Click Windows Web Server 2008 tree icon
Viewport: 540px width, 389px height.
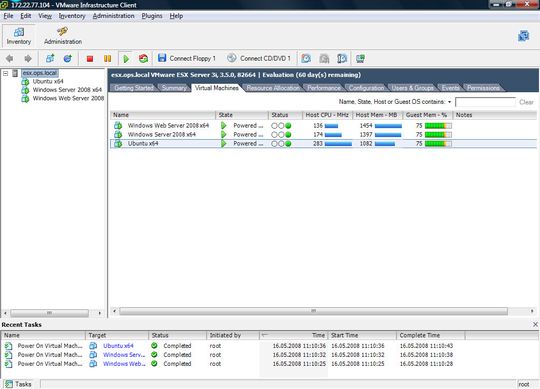(25, 99)
